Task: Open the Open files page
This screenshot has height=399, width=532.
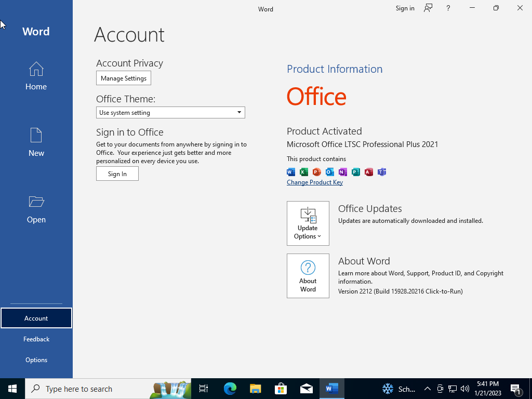Action: [36, 209]
